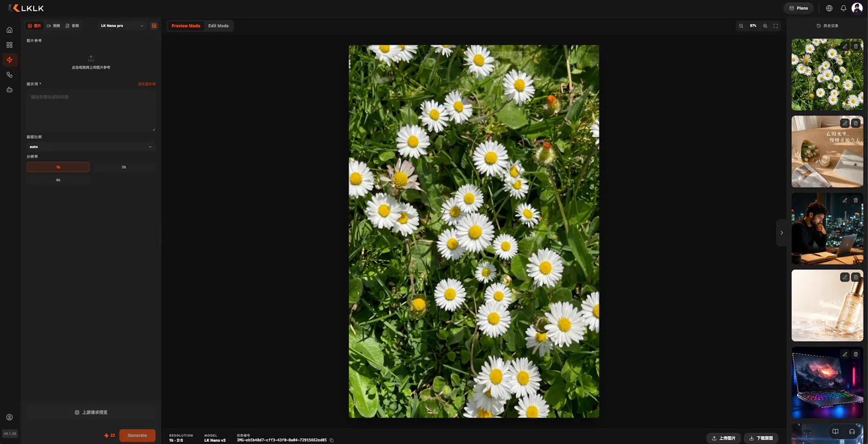Screen dimensions: 868x444
Task: Click the 1k · 2:3 resolution value
Action: [x=176, y=440]
